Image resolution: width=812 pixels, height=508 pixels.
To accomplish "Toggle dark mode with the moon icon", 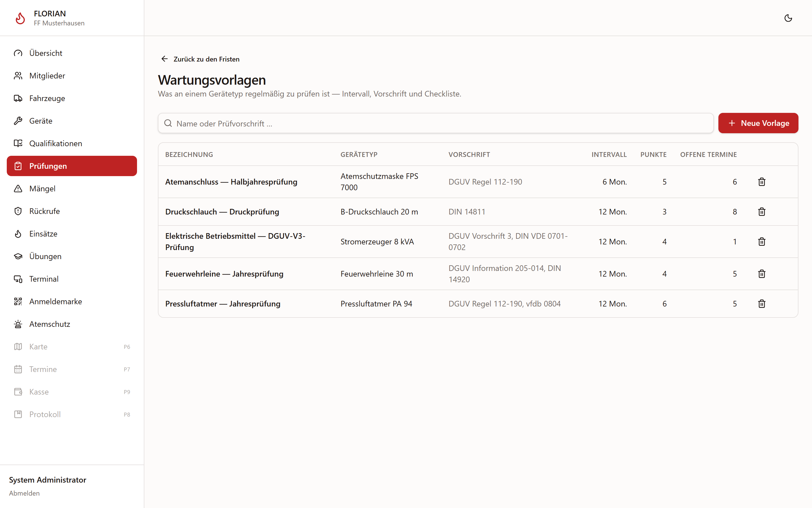I will pyautogui.click(x=788, y=18).
